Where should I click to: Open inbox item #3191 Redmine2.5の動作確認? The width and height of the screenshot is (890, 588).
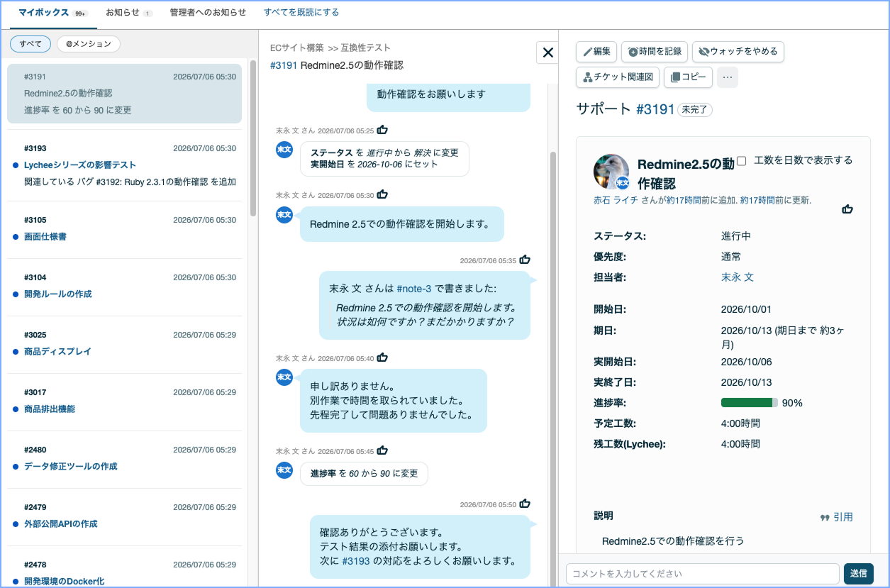click(x=124, y=94)
